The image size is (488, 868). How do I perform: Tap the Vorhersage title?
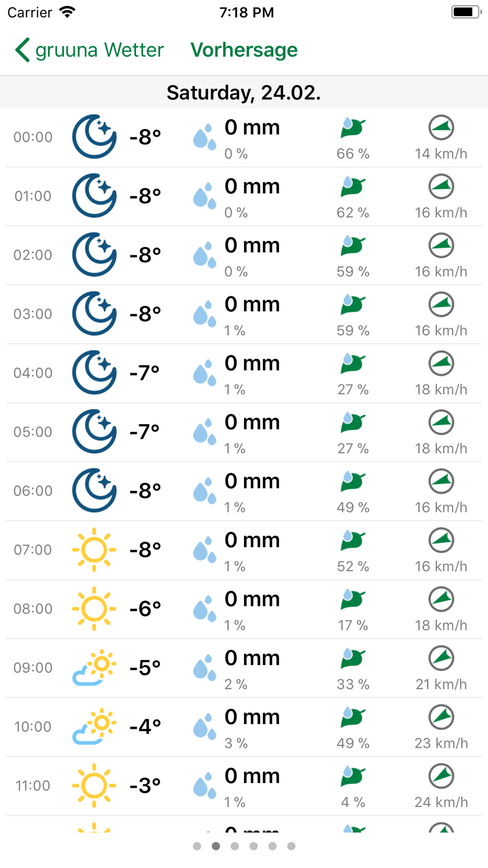coord(244,50)
